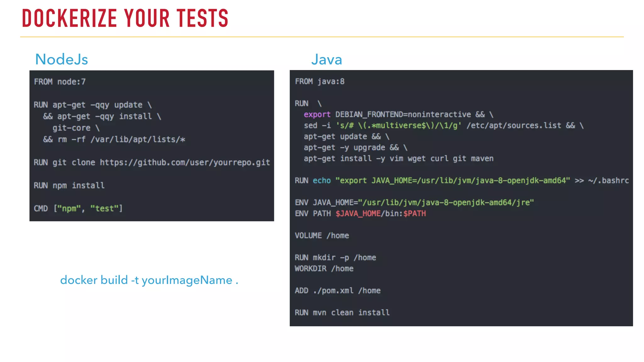Click the 'FROM java:8' line
Image resolution: width=644 pixels, height=362 pixels.
tap(320, 81)
